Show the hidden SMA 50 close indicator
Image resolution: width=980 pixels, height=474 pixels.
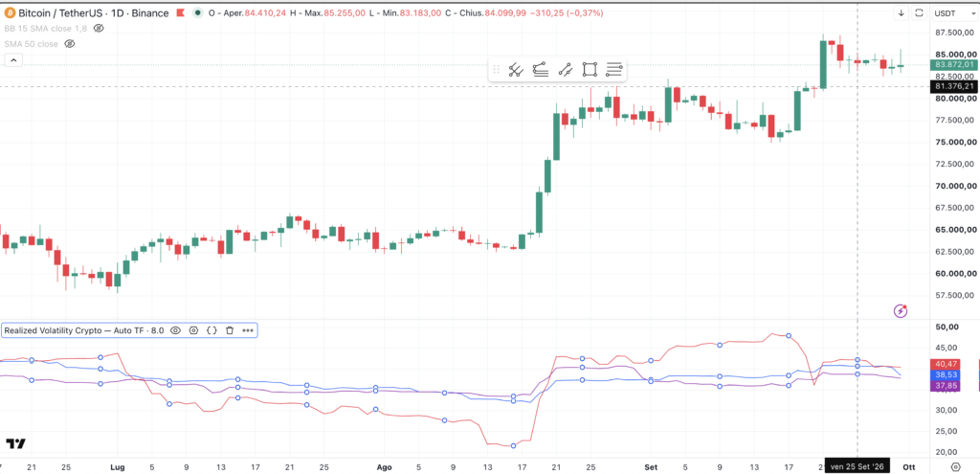pos(69,44)
